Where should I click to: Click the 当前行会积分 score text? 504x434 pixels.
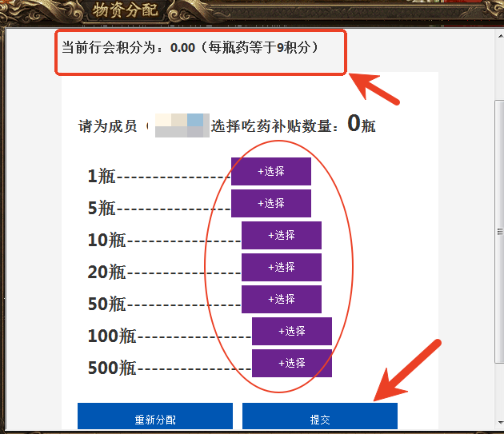pyautogui.click(x=128, y=48)
